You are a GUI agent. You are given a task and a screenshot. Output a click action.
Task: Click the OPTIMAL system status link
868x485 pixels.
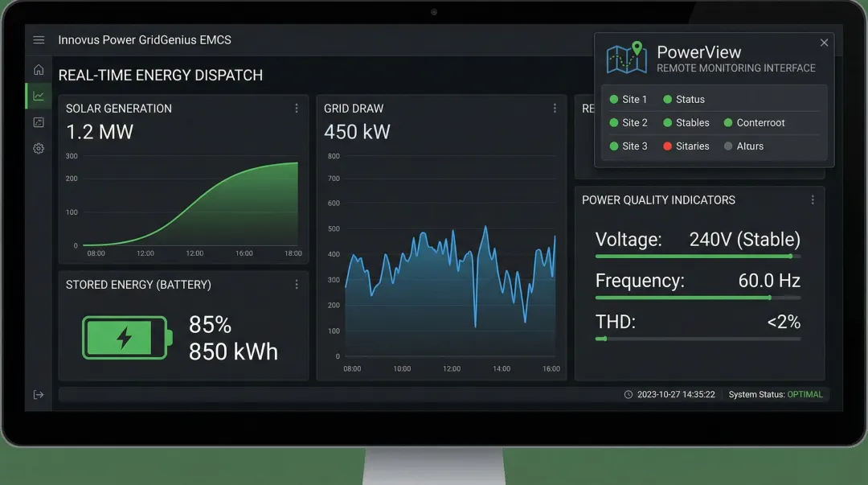805,395
